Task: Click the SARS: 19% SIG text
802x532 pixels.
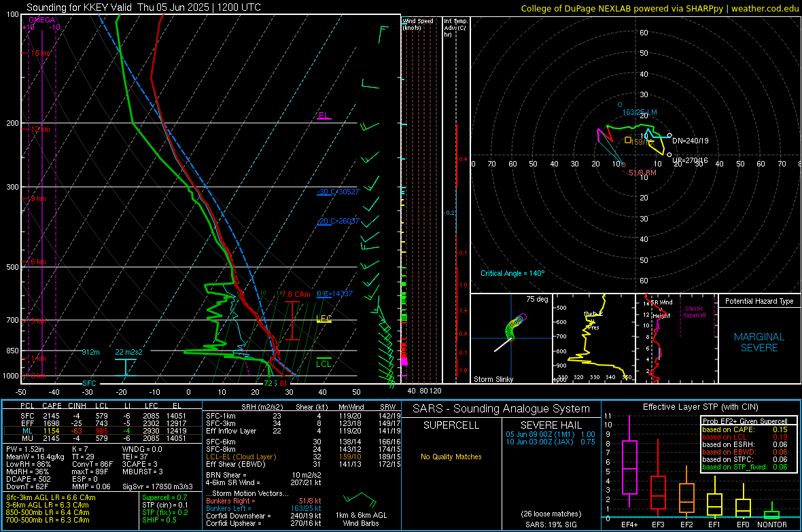Action: tap(551, 525)
